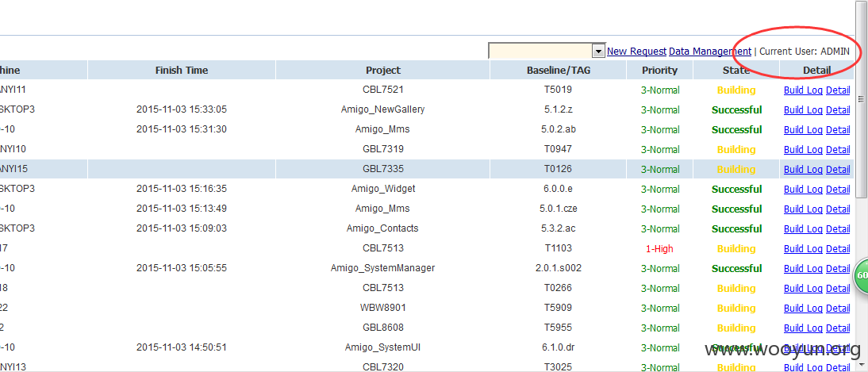The height and width of the screenshot is (372, 868).
Task: Sort by the Project column header
Action: 383,71
